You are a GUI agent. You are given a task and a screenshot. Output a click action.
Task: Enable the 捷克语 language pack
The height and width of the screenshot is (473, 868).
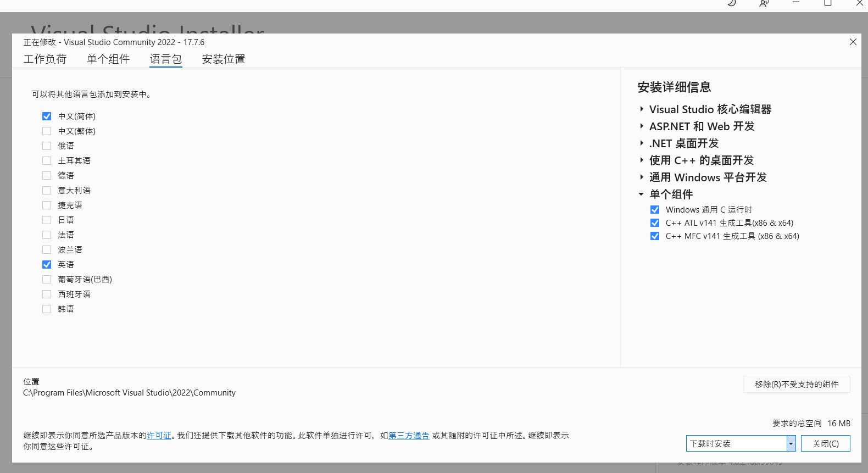pyautogui.click(x=47, y=205)
